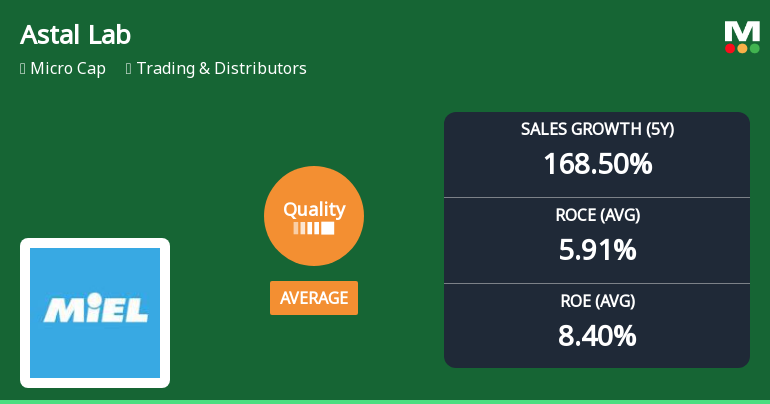Click the orange dot under M logo

coord(742,48)
